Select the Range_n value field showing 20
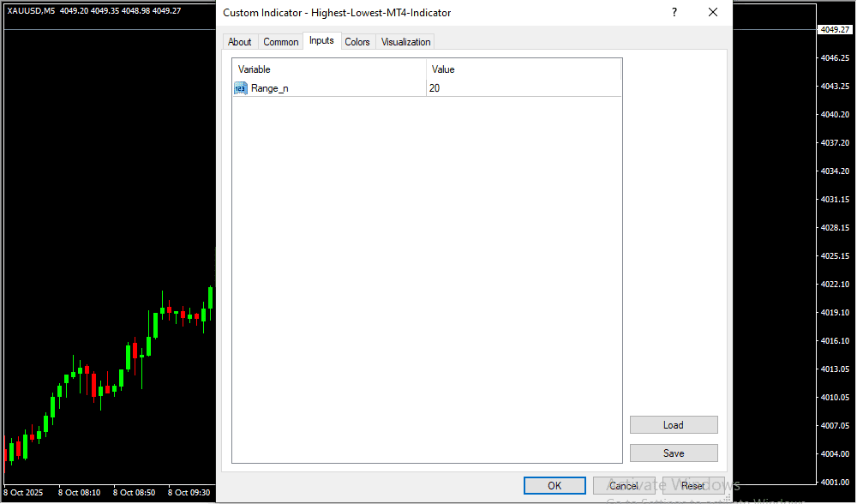 (x=523, y=88)
